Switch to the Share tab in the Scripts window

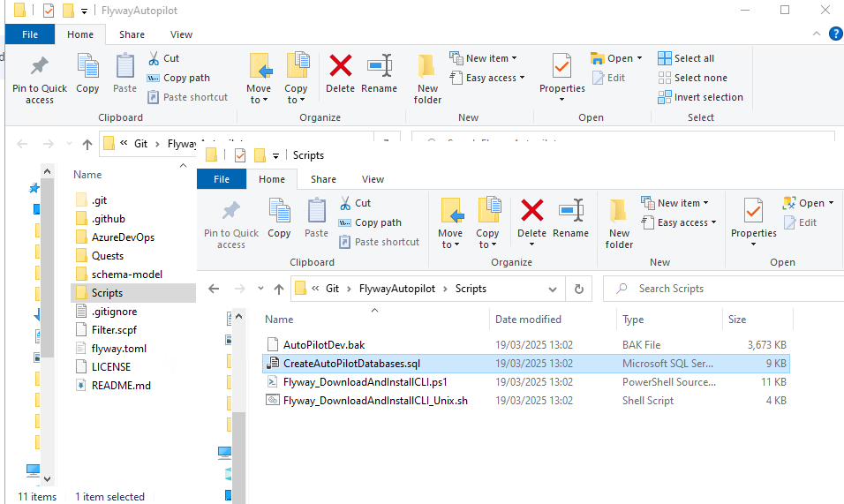click(323, 179)
